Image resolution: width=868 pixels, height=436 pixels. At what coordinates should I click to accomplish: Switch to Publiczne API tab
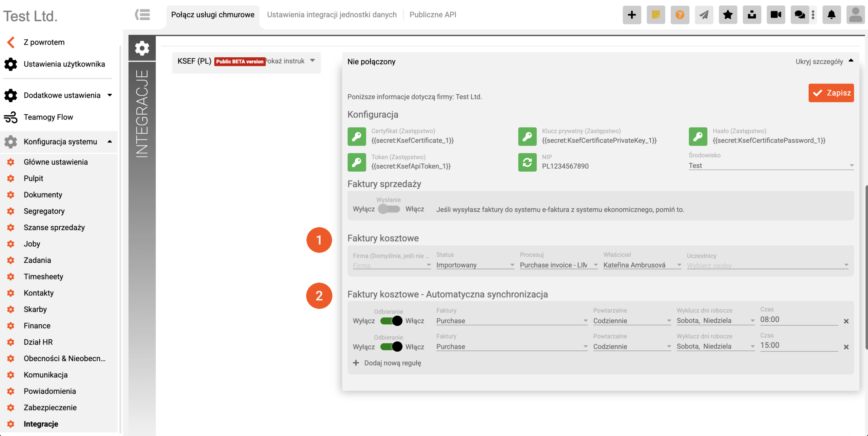tap(433, 15)
